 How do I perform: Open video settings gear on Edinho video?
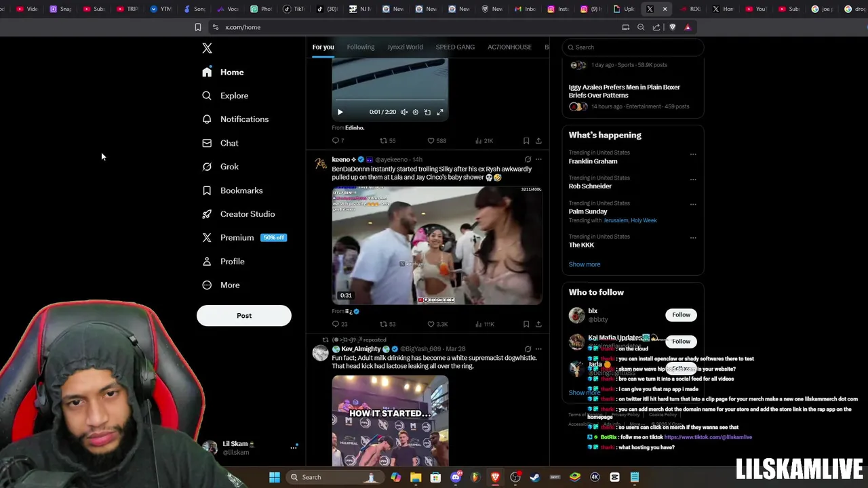point(416,112)
